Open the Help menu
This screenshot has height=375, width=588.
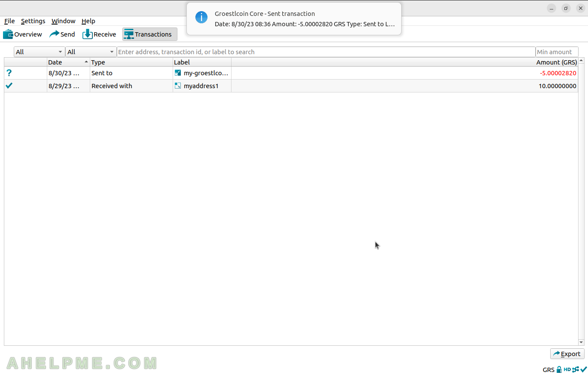(x=88, y=21)
